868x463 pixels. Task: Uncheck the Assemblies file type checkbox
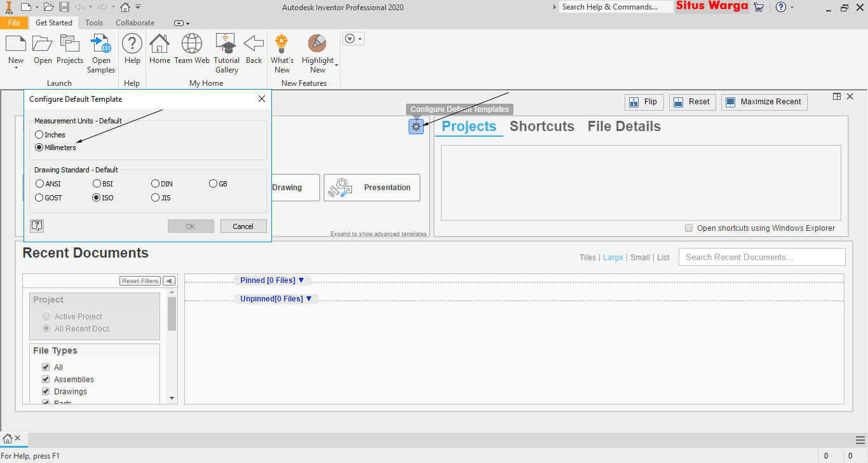pyautogui.click(x=46, y=379)
